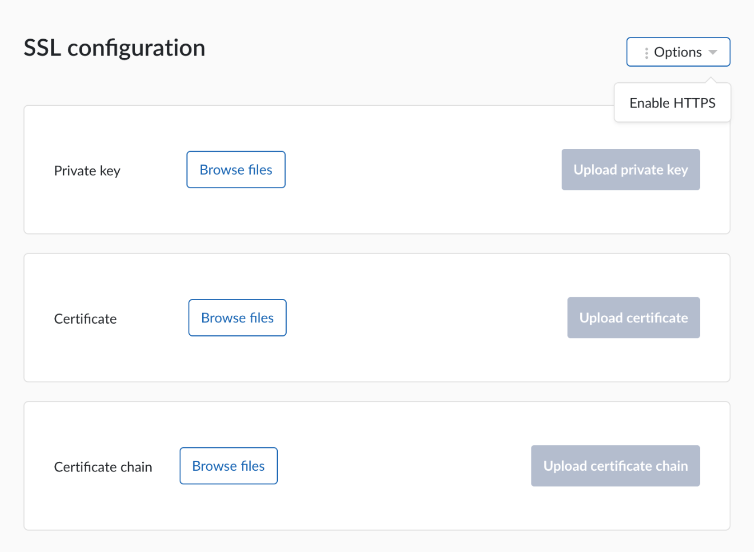Viewport: 756px width, 552px height.
Task: Click the popover pointer notch below Options
Action: [x=711, y=80]
